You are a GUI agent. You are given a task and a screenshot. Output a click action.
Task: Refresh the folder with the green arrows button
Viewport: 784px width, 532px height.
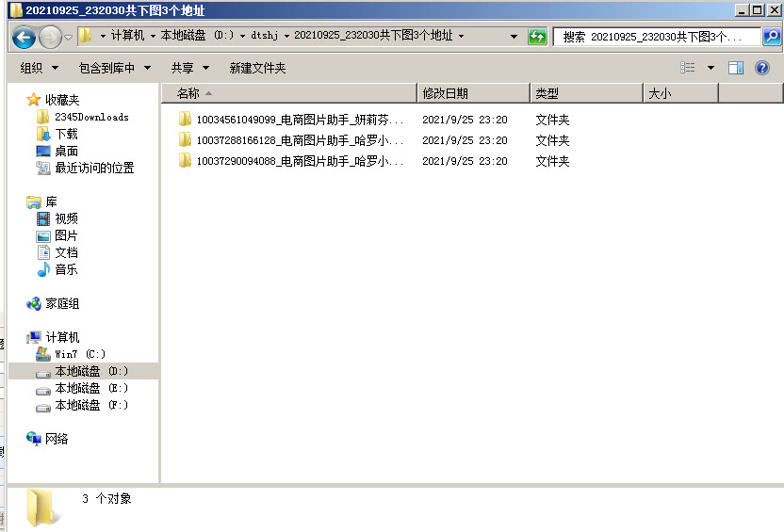537,37
